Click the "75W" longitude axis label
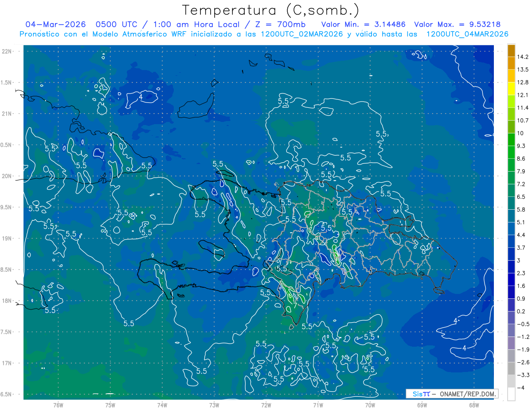 point(110,405)
